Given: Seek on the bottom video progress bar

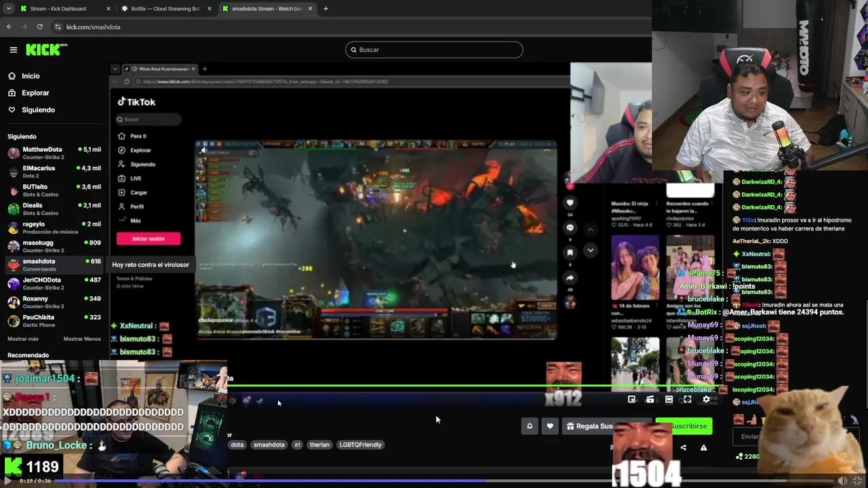Looking at the screenshot, I should (445, 481).
